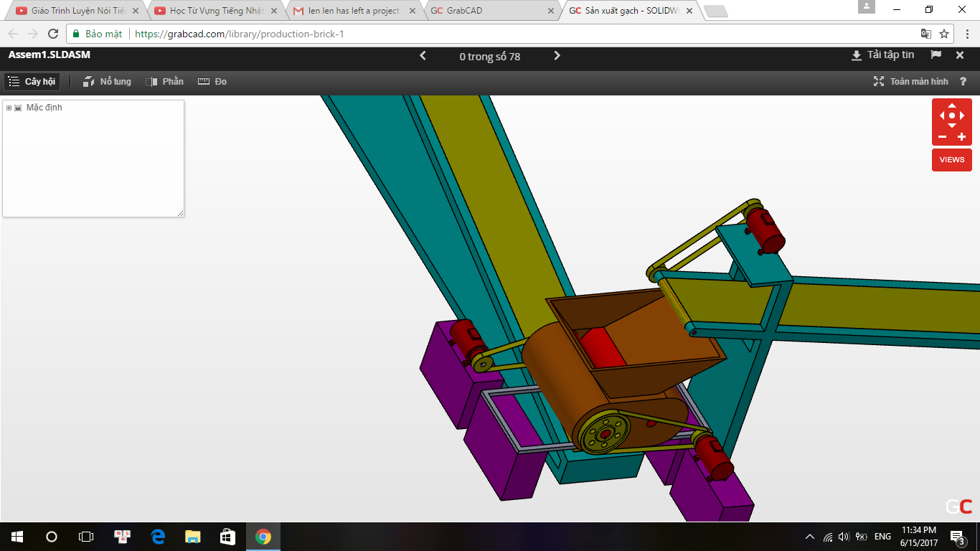Click the browser forward button

(x=33, y=34)
